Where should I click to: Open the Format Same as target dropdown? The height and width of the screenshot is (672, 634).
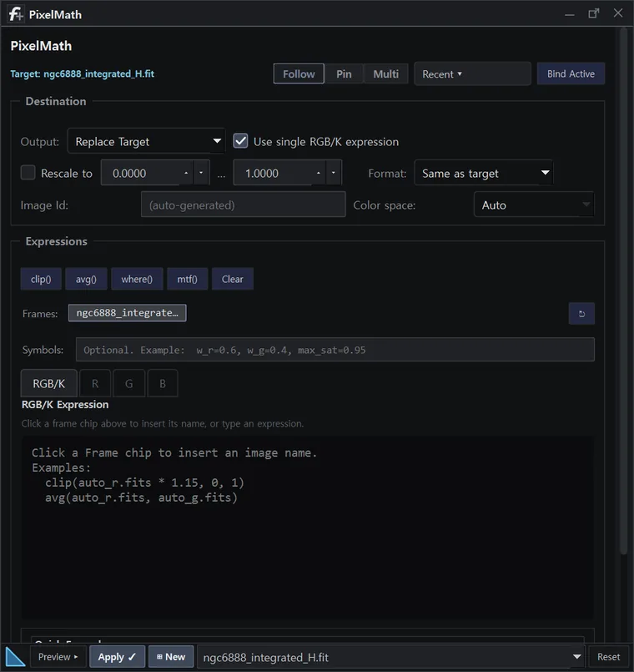click(483, 173)
